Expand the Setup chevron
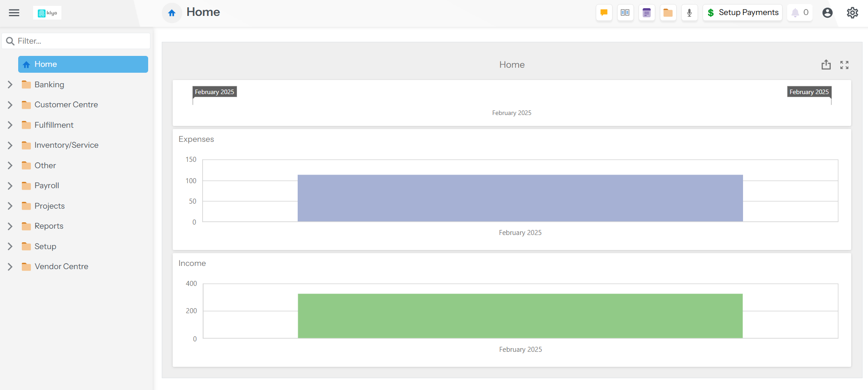Viewport: 868px width, 390px height. click(x=10, y=246)
